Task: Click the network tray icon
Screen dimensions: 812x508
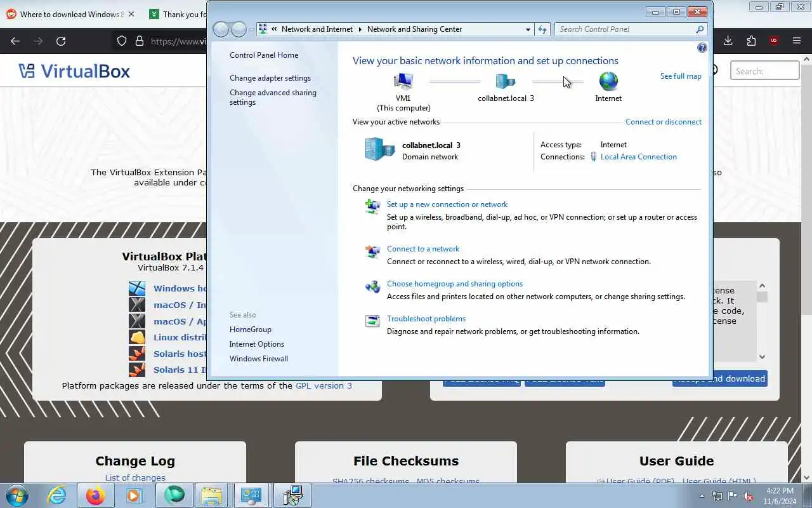Action: pos(717,496)
